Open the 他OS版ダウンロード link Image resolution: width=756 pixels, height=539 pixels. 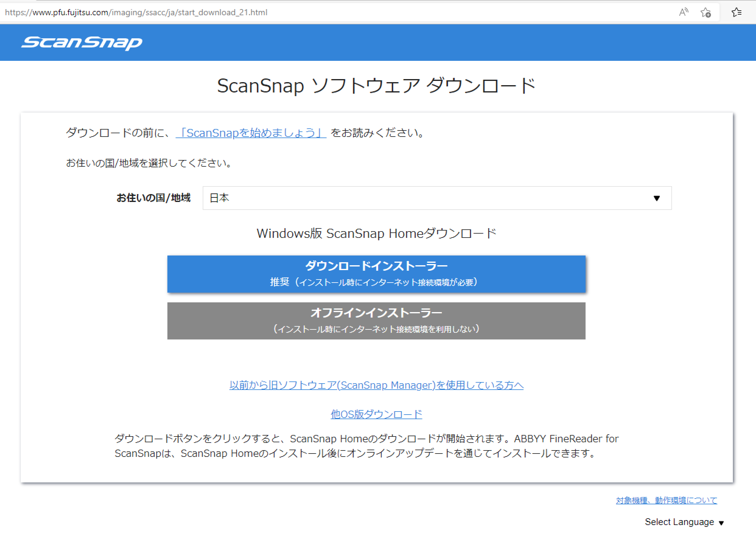click(376, 414)
